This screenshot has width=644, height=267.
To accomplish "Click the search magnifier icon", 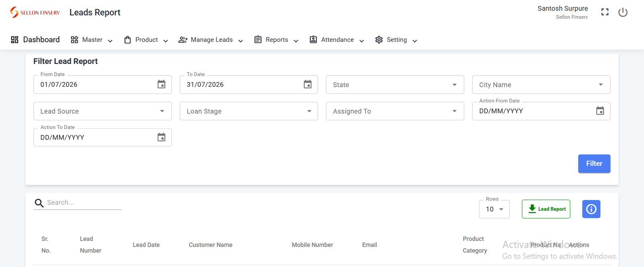I will pyautogui.click(x=39, y=203).
